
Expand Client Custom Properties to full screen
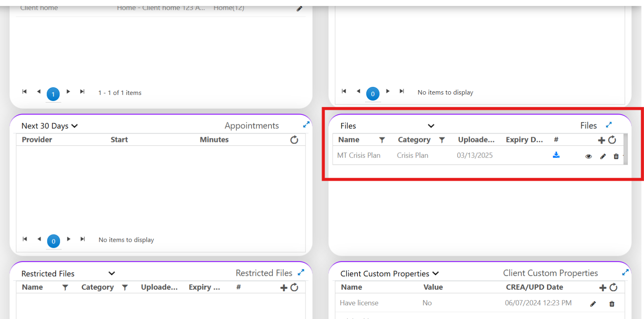tap(625, 272)
